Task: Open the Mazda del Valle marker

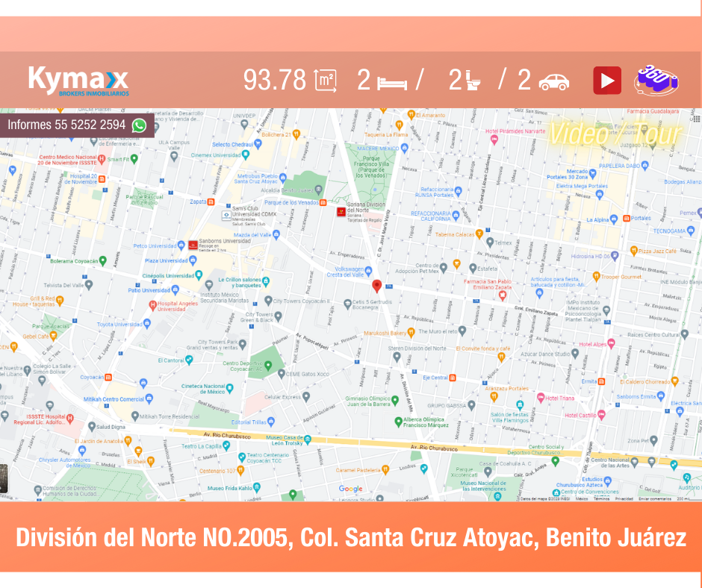Action: pyautogui.click(x=276, y=234)
